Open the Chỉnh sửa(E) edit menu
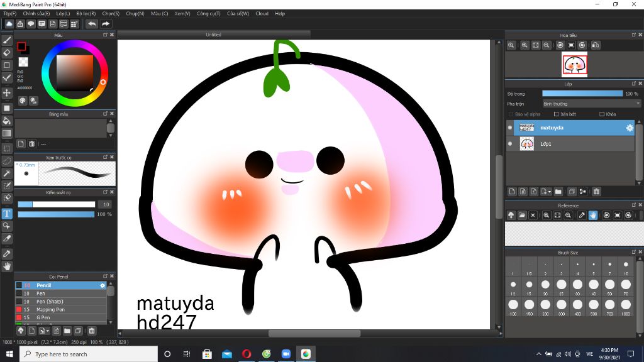The height and width of the screenshot is (362, 644). click(x=36, y=14)
